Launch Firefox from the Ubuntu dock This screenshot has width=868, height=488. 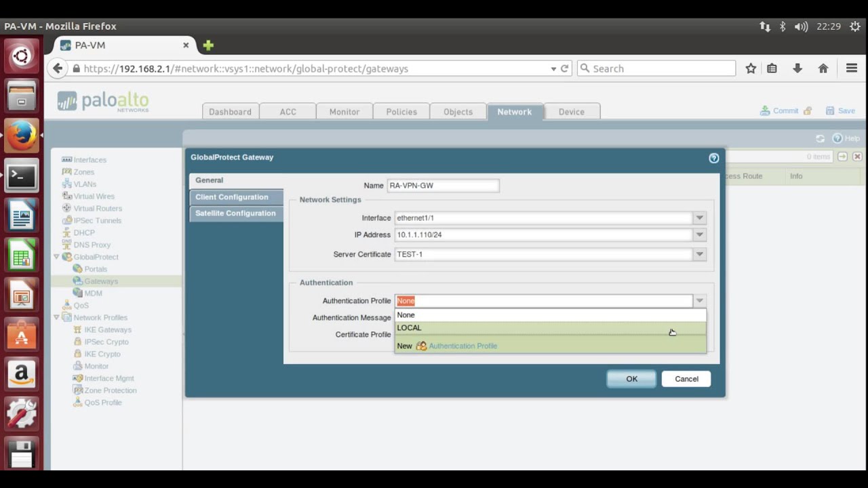(22, 136)
